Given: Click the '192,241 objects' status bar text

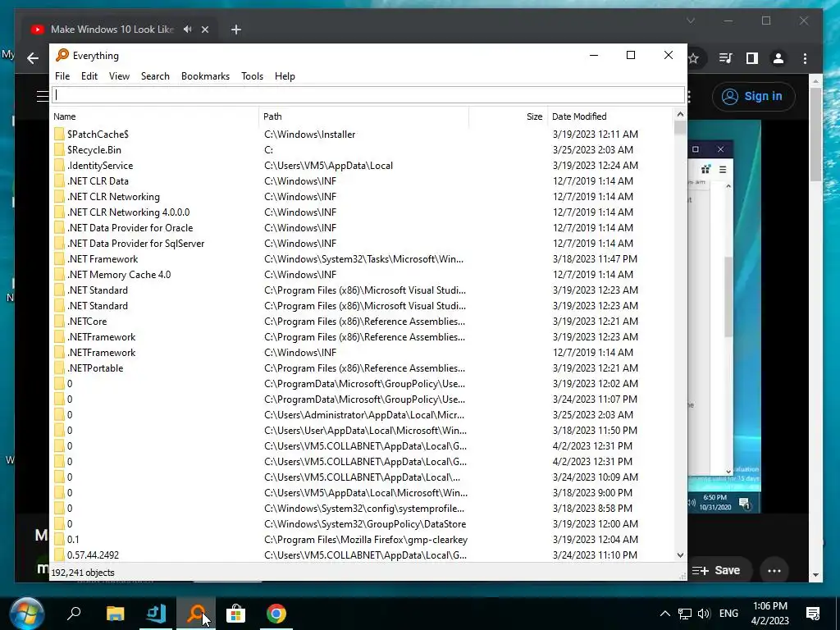Looking at the screenshot, I should click(x=83, y=572).
